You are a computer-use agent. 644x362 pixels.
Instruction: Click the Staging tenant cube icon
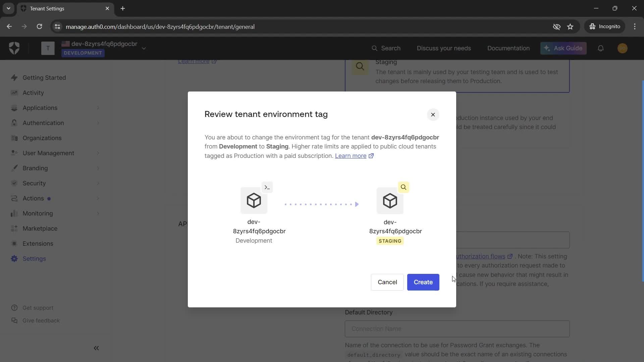point(390,201)
